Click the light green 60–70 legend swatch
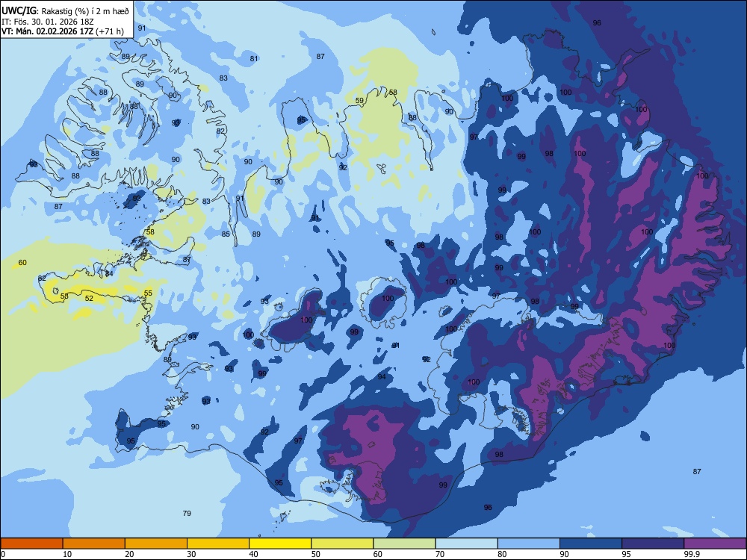Screen dimensions: 747x560 tap(404, 544)
